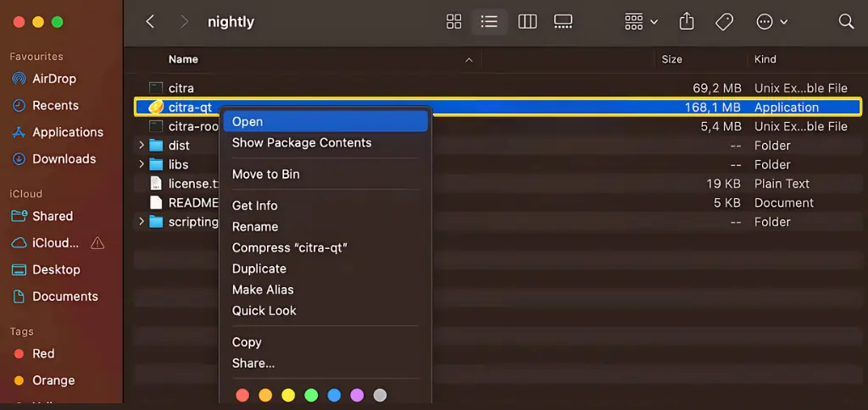Viewport: 868px width, 410px height.
Task: Open Downloads in the sidebar
Action: pyautogui.click(x=64, y=159)
